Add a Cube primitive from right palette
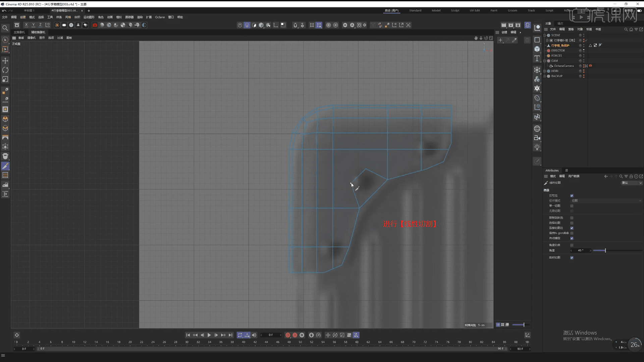Screen dimensions: 644x362 click(537, 49)
